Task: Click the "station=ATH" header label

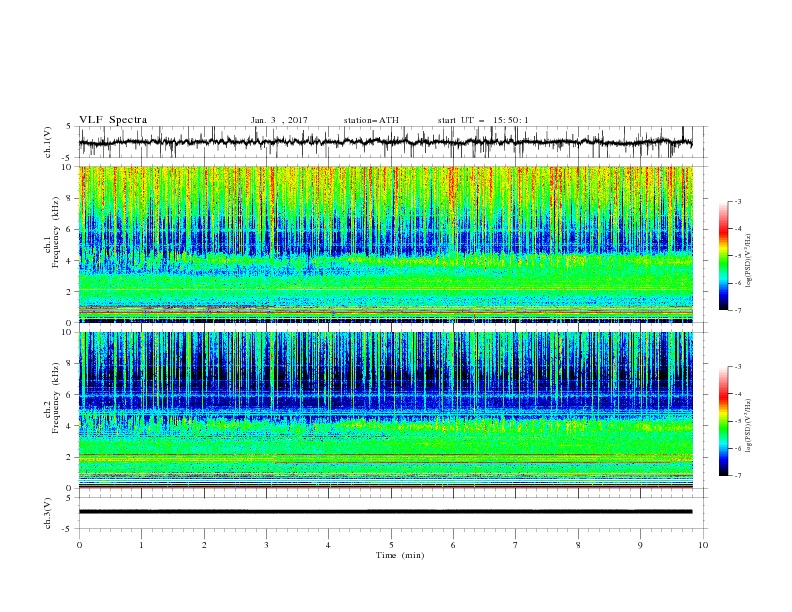Action: (371, 120)
